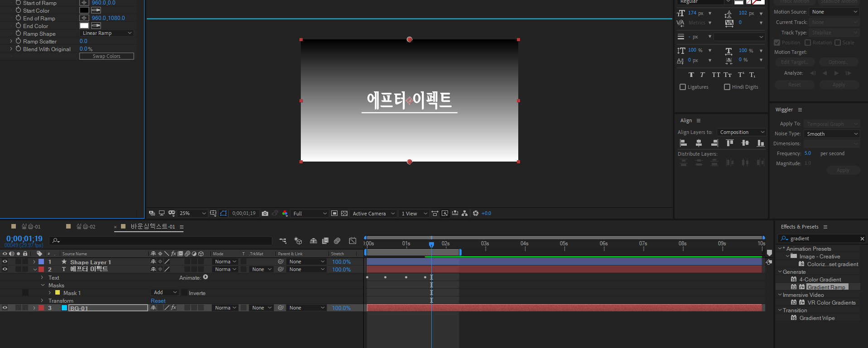
Task: Open the 바운싱텍스트-01 panel menu
Action: [182, 227]
